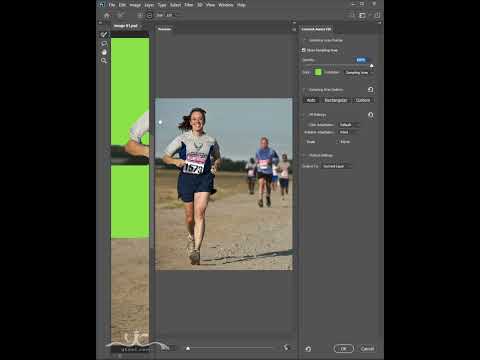
Task: Click the Opacity percentage input field
Action: coord(361,60)
